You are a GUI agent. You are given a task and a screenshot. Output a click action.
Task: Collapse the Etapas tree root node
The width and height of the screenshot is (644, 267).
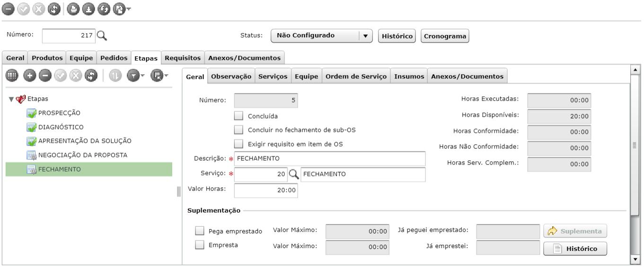(11, 99)
